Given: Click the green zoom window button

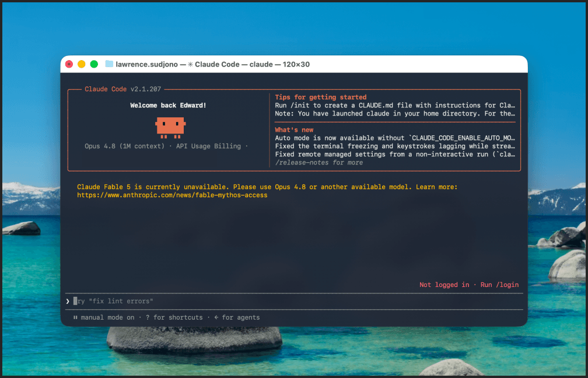Looking at the screenshot, I should coord(94,64).
